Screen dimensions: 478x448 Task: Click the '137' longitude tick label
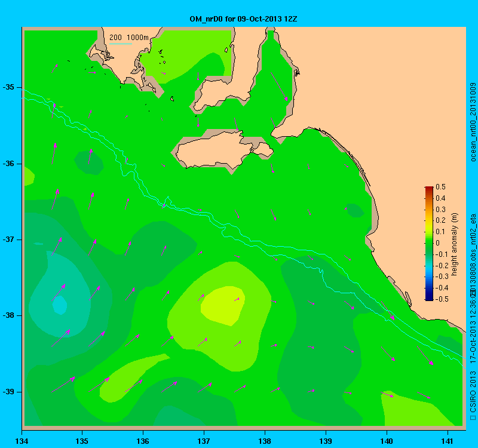204,441
